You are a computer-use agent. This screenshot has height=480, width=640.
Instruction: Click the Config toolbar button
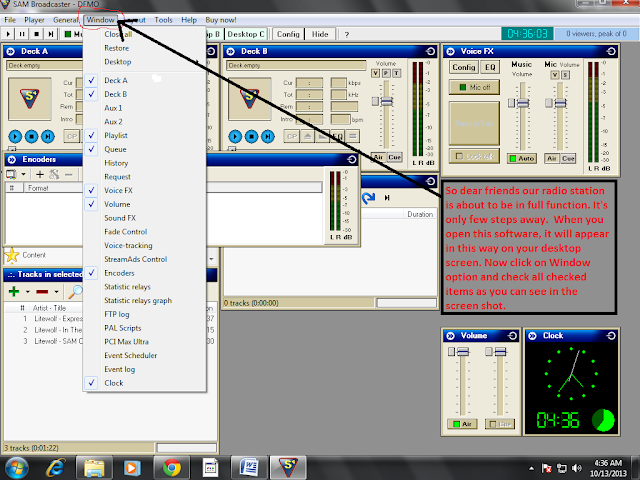click(x=288, y=34)
